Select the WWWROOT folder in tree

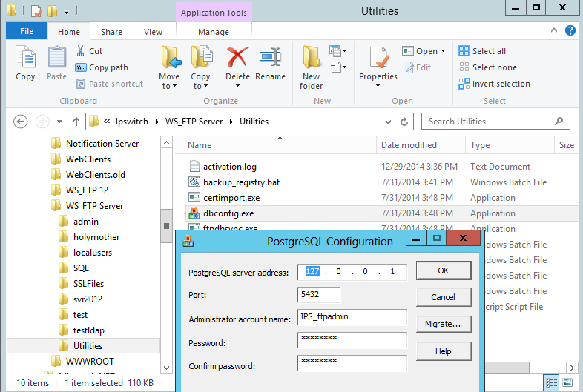tap(90, 362)
